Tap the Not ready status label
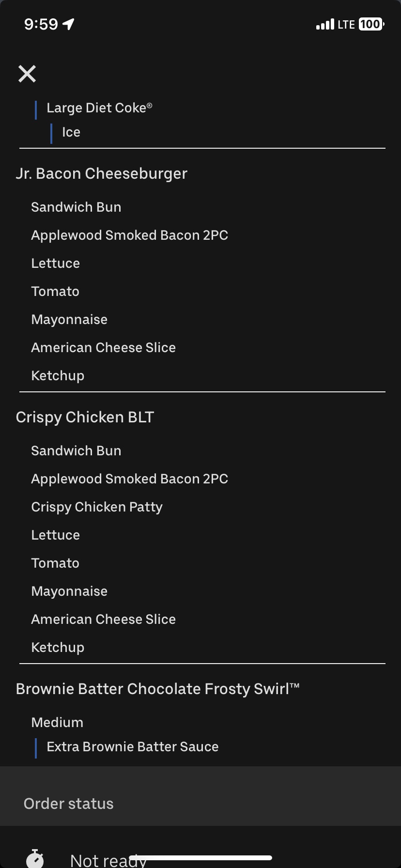 [x=108, y=860]
